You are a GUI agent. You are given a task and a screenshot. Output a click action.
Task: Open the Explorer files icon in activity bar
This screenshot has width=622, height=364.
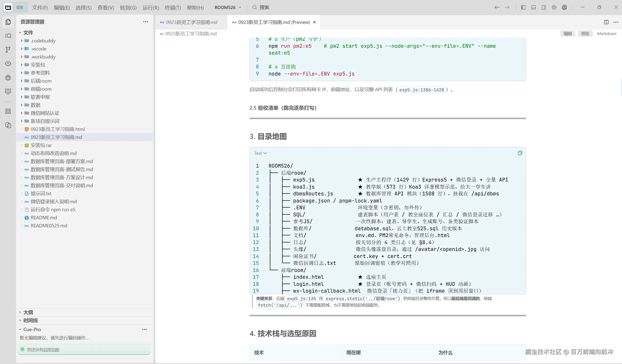(8, 22)
